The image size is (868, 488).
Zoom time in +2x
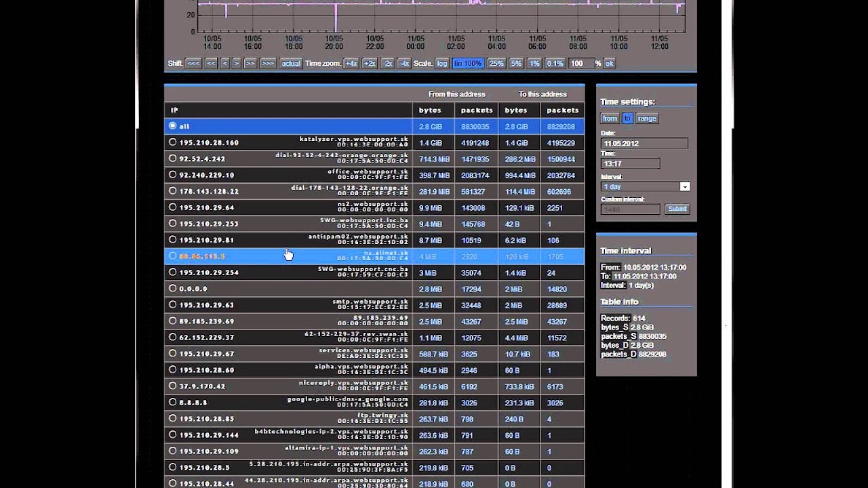click(369, 63)
